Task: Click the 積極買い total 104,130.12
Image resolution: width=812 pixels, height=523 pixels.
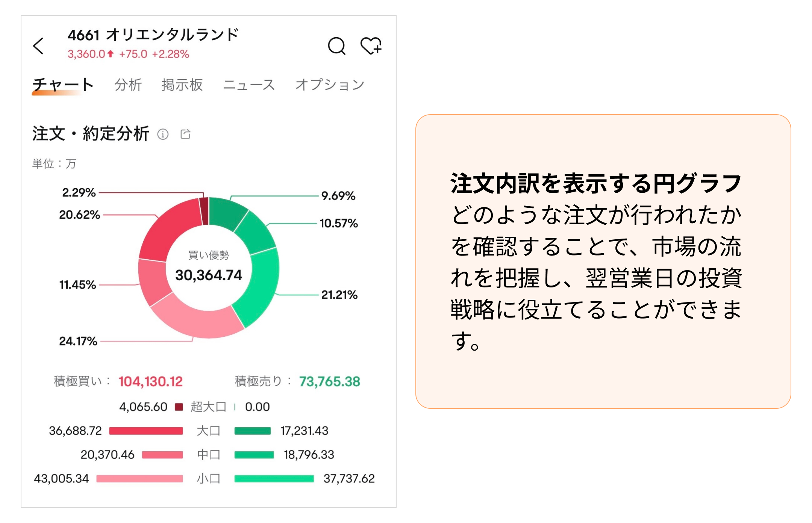Action: tap(150, 381)
